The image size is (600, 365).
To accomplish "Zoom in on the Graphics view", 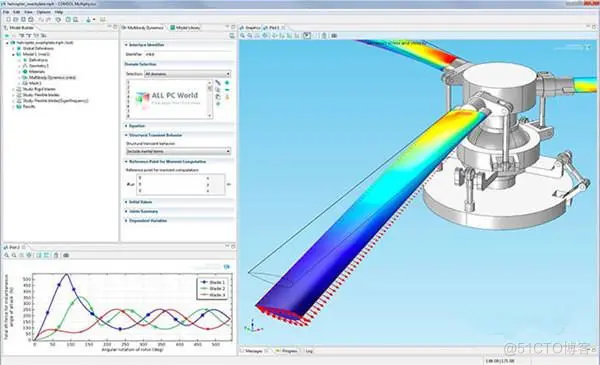I will pos(243,36).
